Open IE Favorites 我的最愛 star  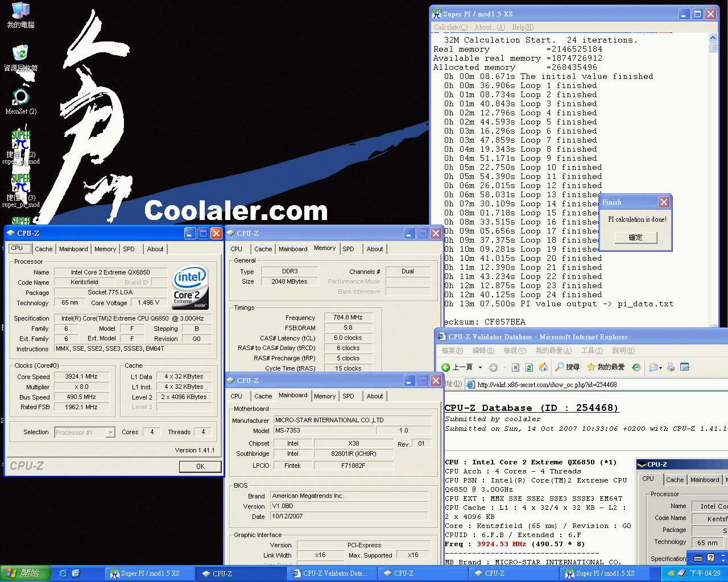click(x=606, y=367)
